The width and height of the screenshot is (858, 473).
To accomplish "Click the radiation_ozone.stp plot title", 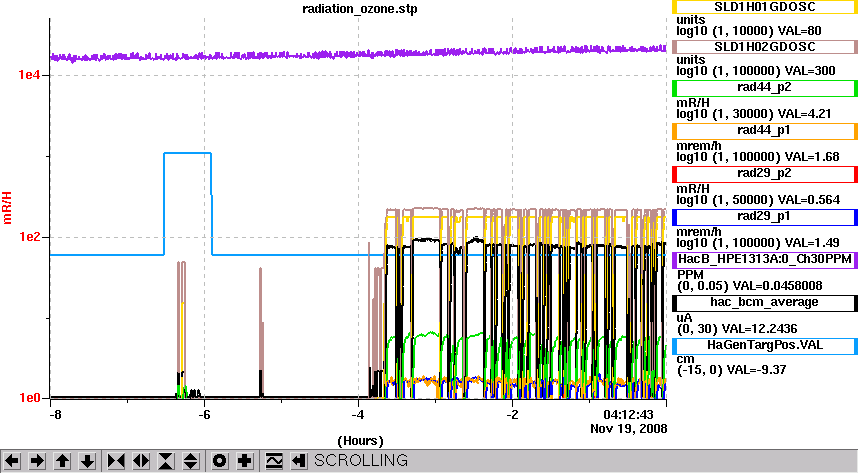I will 360,9.
